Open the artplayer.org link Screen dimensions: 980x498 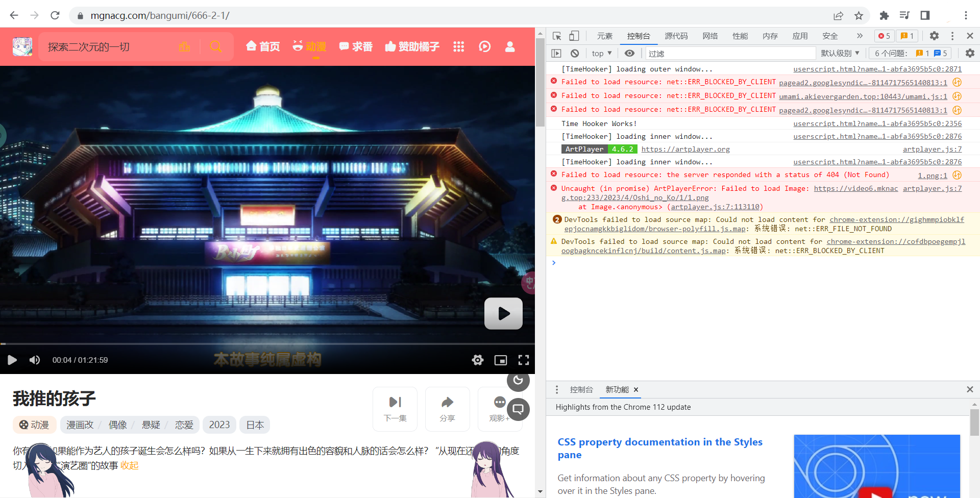tap(685, 149)
